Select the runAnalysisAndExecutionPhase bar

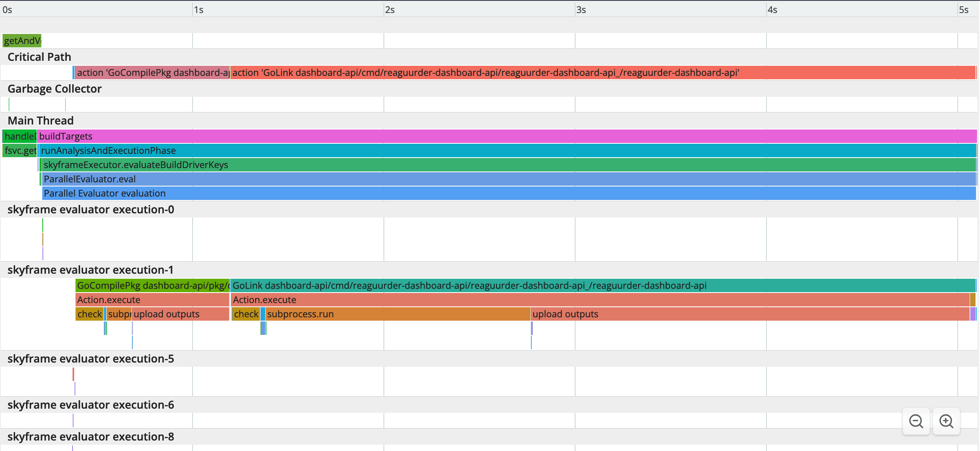tap(508, 150)
